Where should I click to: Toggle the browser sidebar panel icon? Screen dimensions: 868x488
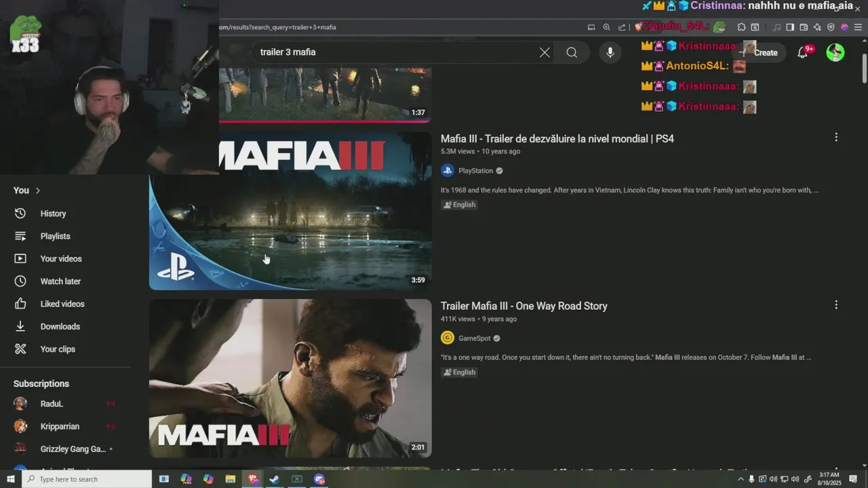coord(790,27)
